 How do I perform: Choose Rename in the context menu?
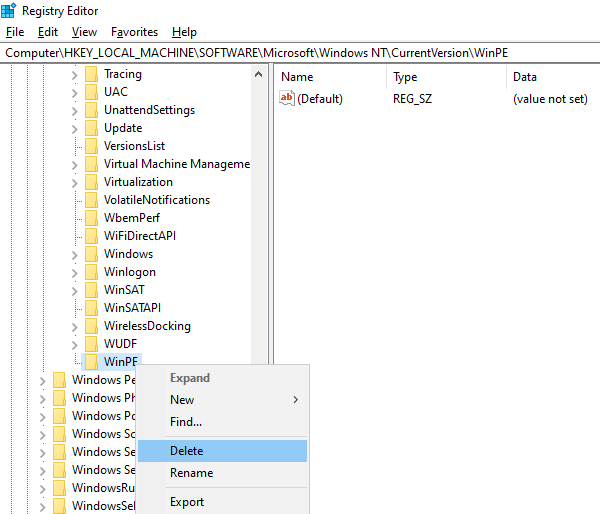tap(222, 473)
